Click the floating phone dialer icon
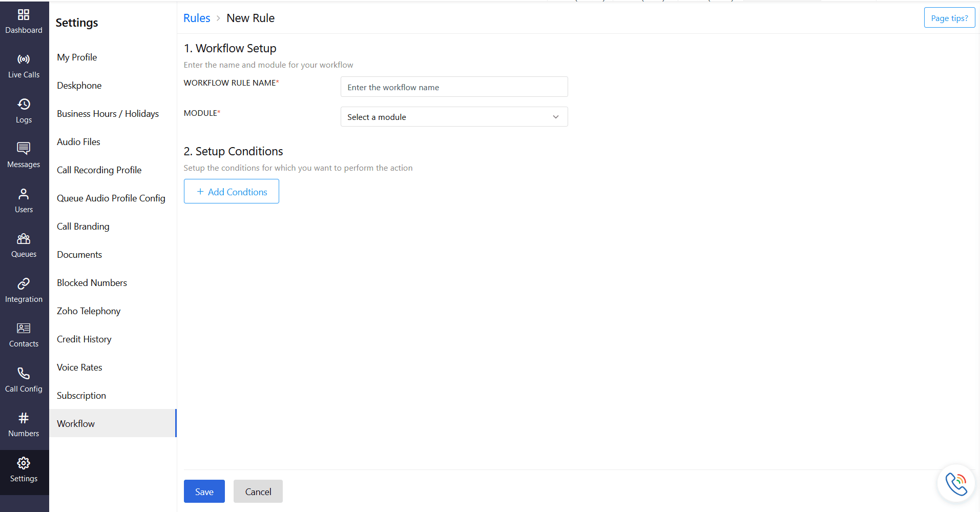 click(956, 483)
